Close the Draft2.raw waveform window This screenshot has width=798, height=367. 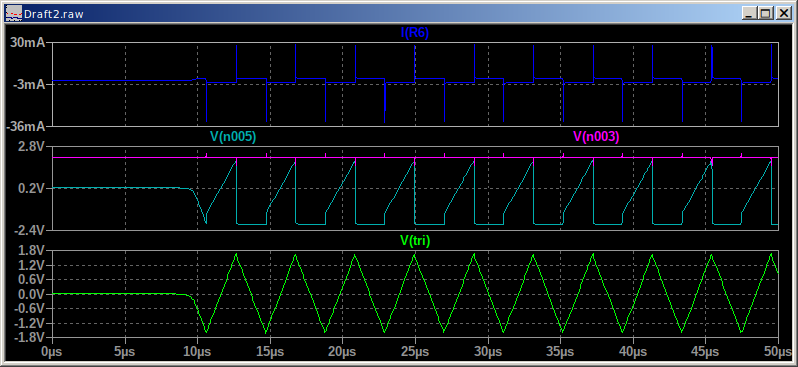click(783, 14)
